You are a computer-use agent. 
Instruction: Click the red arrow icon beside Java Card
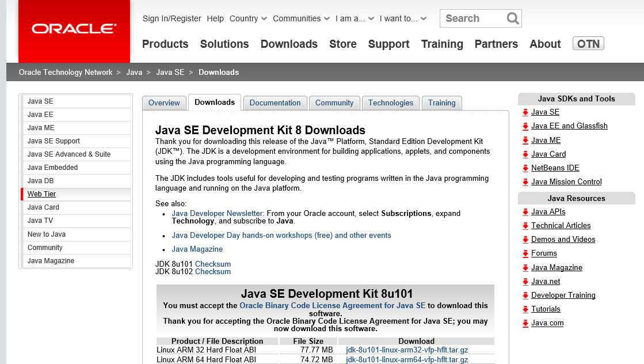click(525, 154)
